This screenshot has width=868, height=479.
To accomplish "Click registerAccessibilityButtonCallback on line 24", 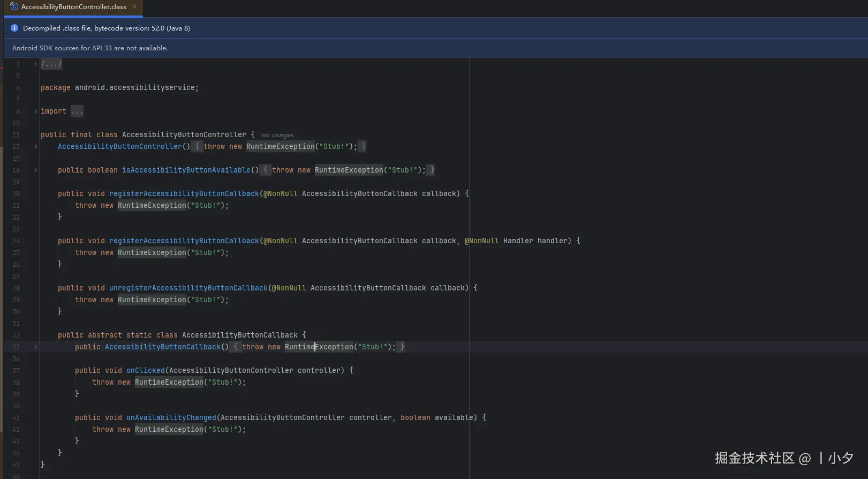I will 184,241.
